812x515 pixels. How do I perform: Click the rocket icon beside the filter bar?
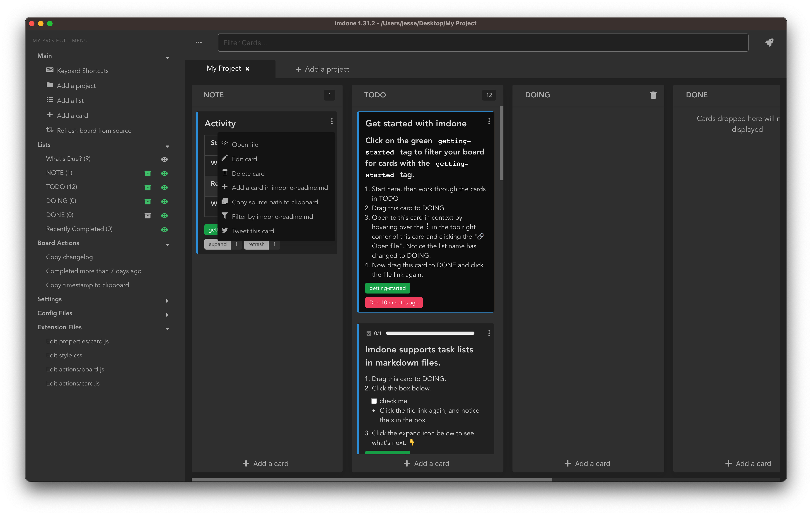pyautogui.click(x=769, y=43)
